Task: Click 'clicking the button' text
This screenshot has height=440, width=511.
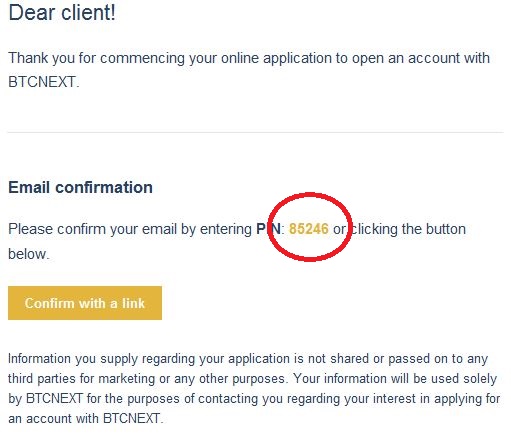Action: (x=409, y=229)
